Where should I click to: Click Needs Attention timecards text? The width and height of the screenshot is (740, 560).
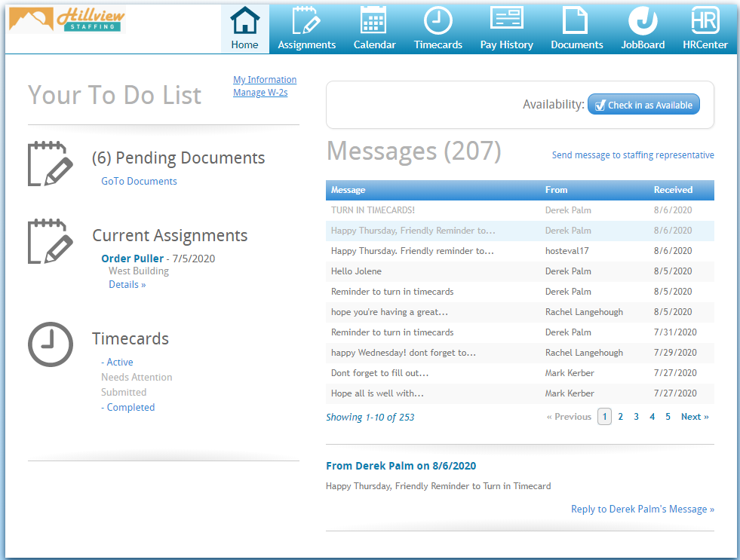pyautogui.click(x=137, y=377)
